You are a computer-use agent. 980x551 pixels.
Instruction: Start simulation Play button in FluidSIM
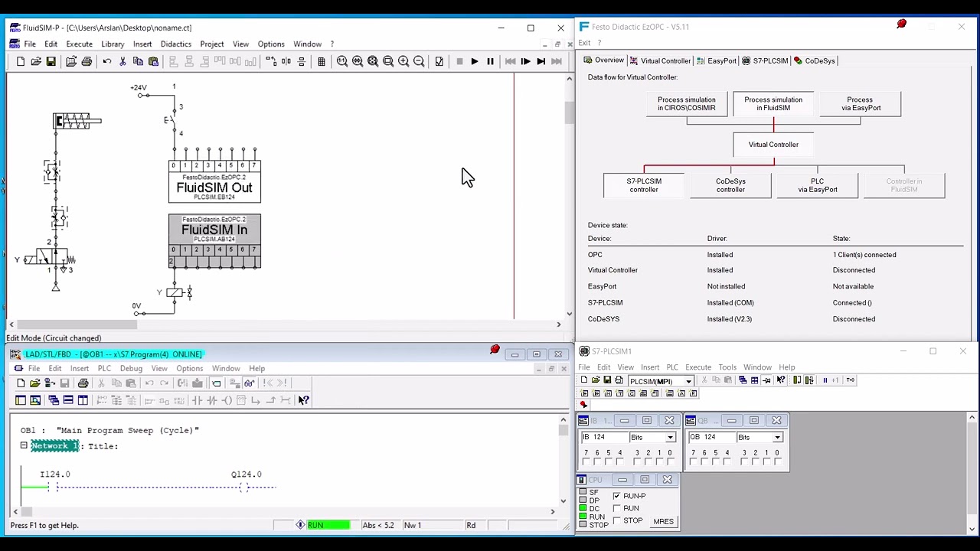475,61
